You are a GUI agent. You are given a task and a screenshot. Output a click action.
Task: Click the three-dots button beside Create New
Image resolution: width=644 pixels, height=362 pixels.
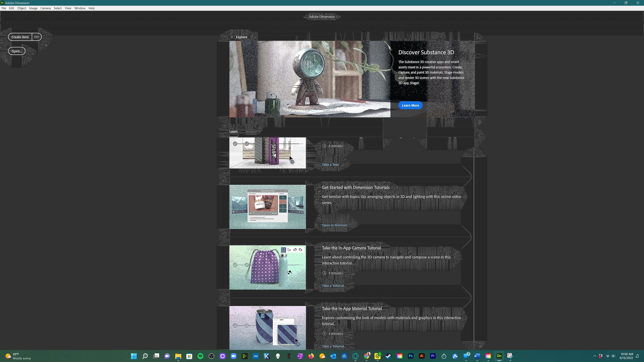37,37
